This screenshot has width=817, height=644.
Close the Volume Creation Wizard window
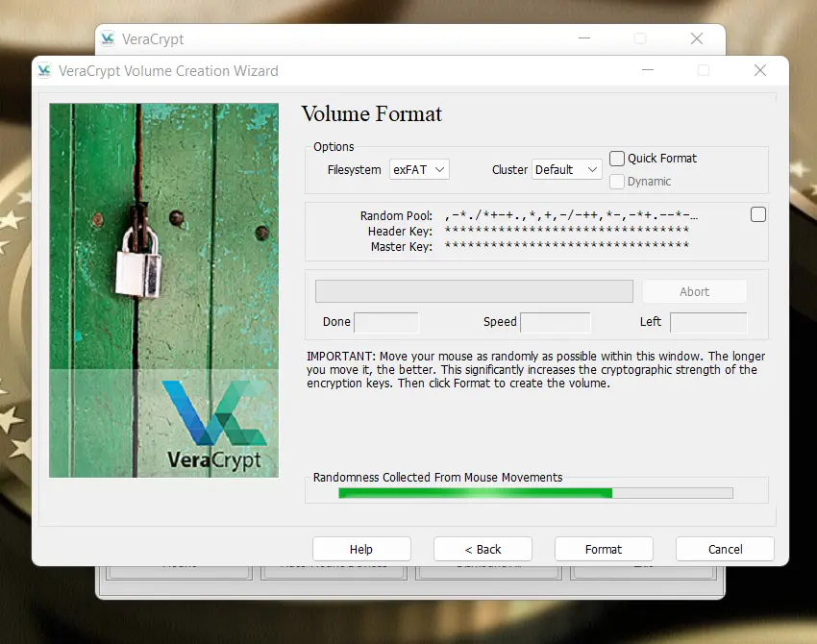pyautogui.click(x=759, y=70)
